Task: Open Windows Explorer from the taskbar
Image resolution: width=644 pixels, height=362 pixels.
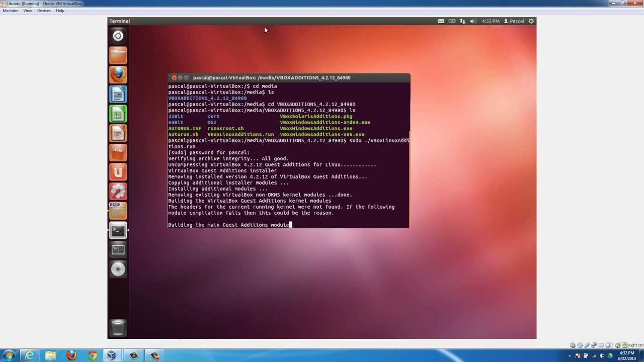Action: (51, 355)
